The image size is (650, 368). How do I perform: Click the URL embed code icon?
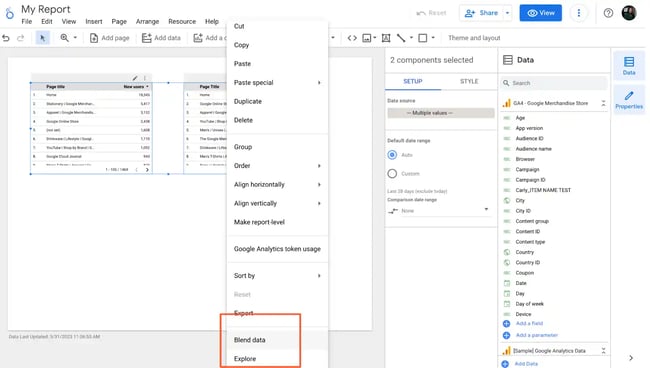(352, 38)
